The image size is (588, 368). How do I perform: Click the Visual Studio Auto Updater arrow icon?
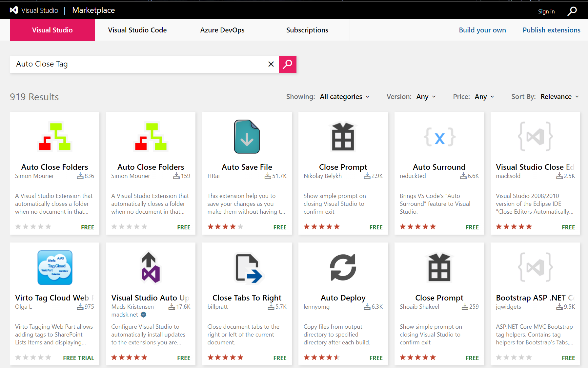151,267
